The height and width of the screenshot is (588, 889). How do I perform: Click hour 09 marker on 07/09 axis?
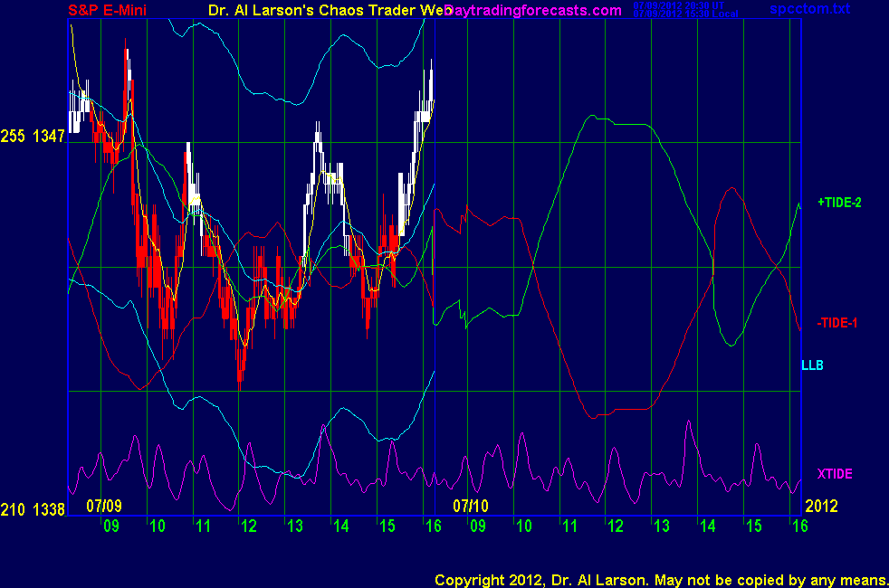coord(110,526)
